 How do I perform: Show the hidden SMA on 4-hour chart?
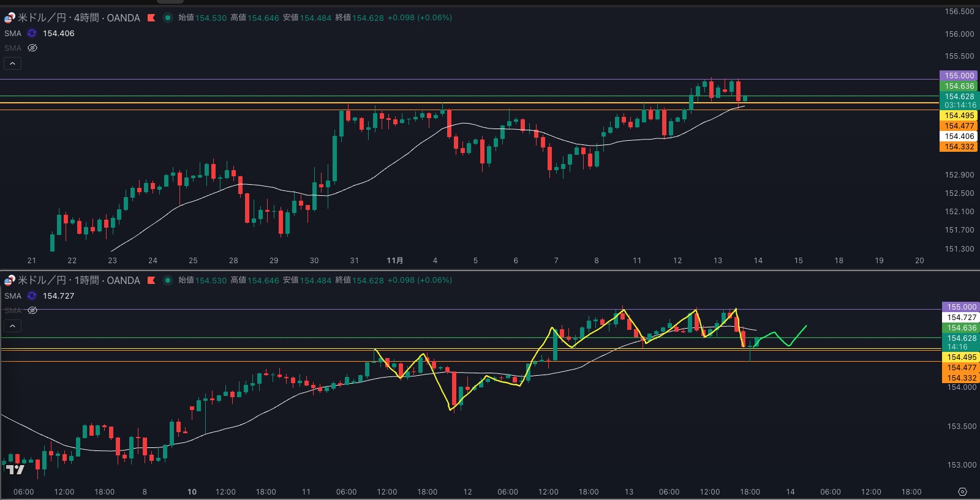tap(32, 48)
